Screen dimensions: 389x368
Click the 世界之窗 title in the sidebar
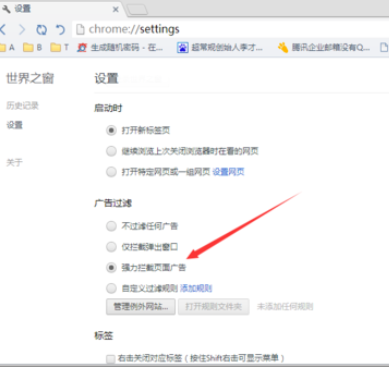pyautogui.click(x=30, y=79)
